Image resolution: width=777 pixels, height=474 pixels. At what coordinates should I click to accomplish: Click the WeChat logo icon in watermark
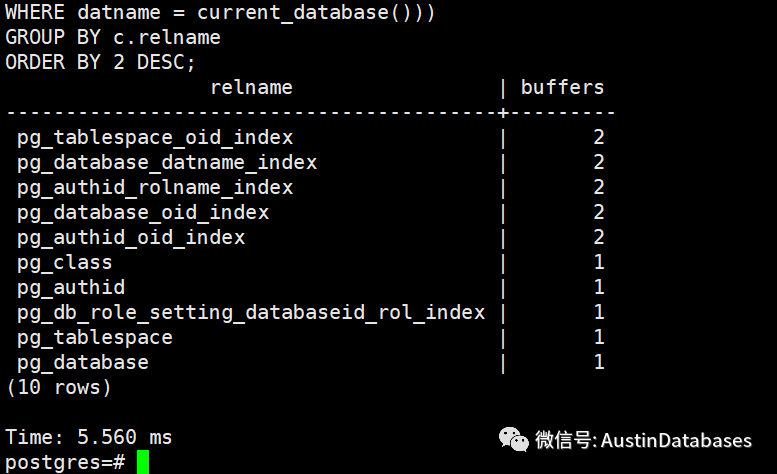tap(513, 440)
